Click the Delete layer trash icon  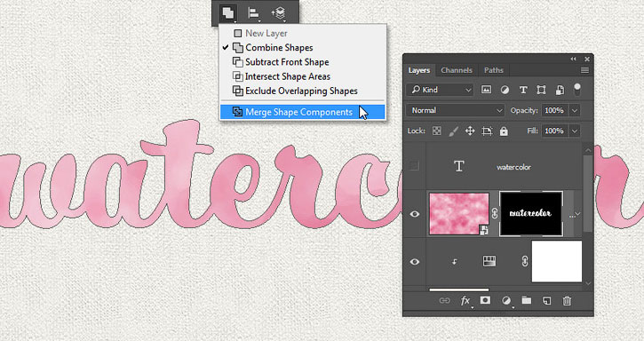click(567, 301)
